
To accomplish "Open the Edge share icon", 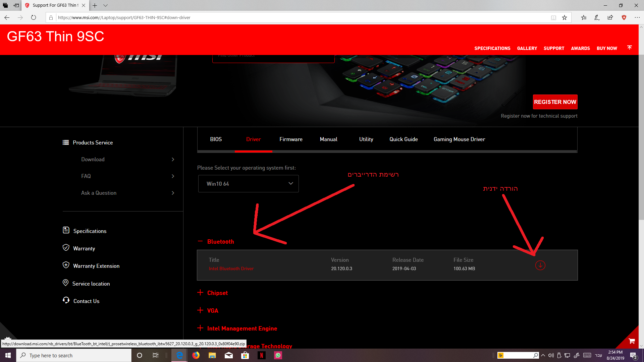I will [610, 17].
